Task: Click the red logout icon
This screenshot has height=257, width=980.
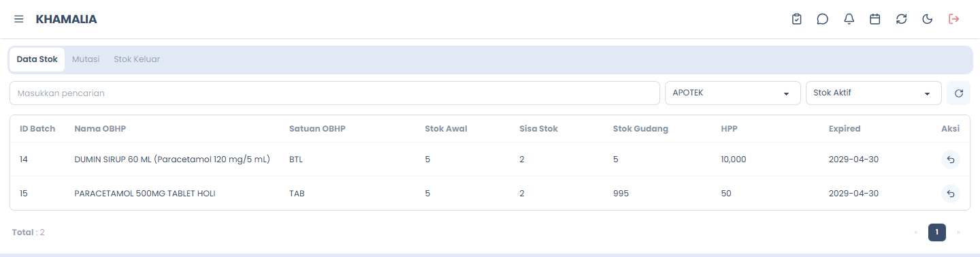Action: tap(953, 19)
